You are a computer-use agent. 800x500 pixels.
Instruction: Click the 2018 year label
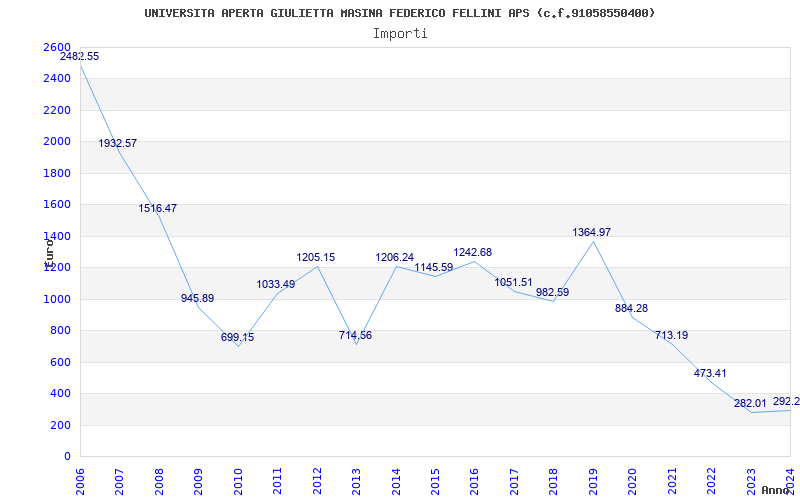554,481
